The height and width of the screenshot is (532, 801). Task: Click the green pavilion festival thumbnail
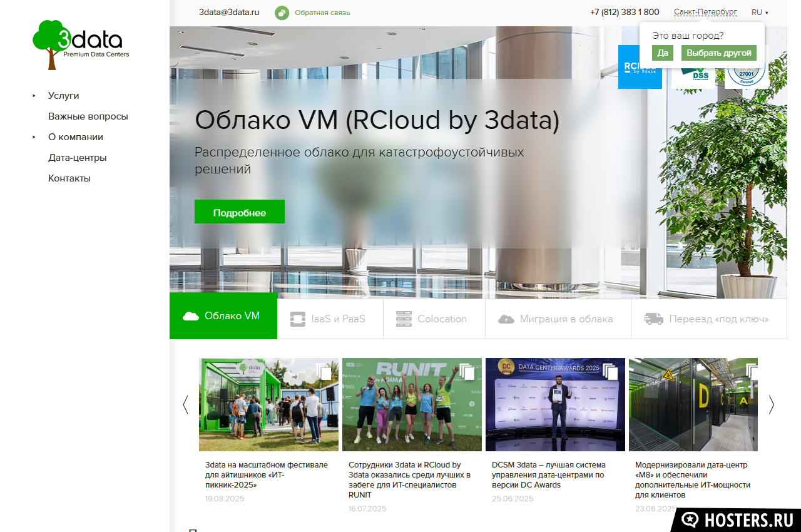tap(268, 405)
